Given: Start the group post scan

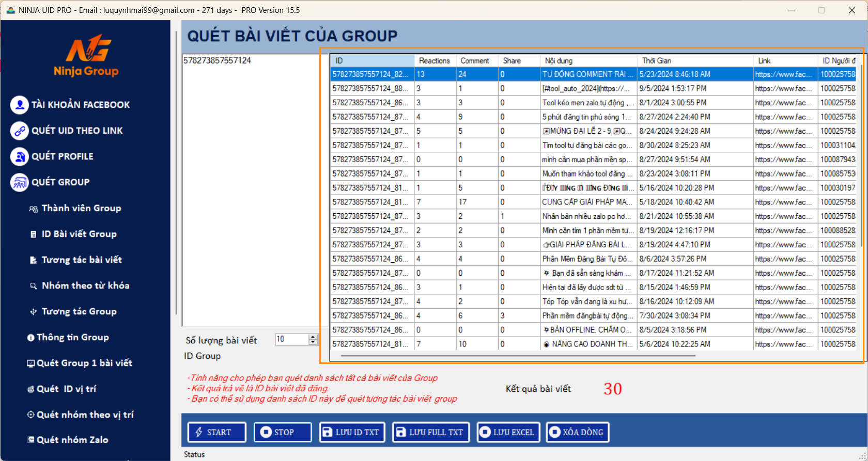Looking at the screenshot, I should (x=217, y=432).
